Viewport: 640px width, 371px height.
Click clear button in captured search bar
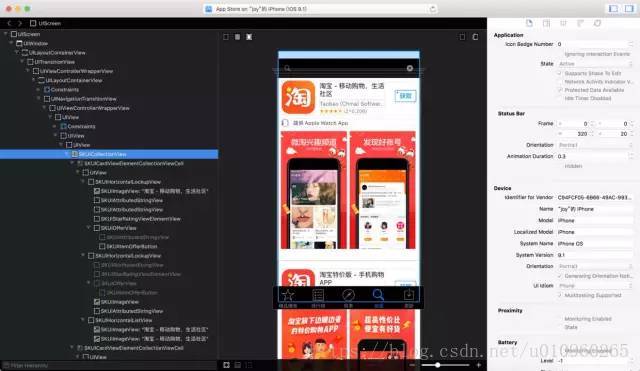(x=410, y=68)
